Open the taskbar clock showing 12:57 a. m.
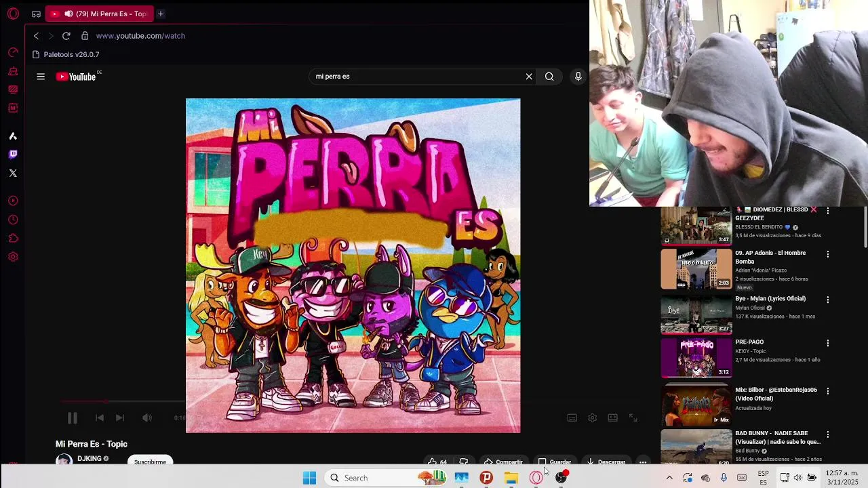The height and width of the screenshot is (488, 868). (842, 477)
